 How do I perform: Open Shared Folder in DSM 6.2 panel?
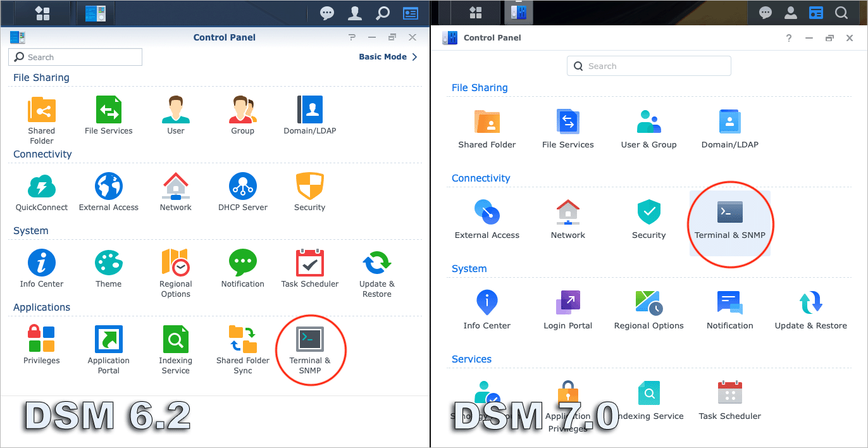[42, 120]
